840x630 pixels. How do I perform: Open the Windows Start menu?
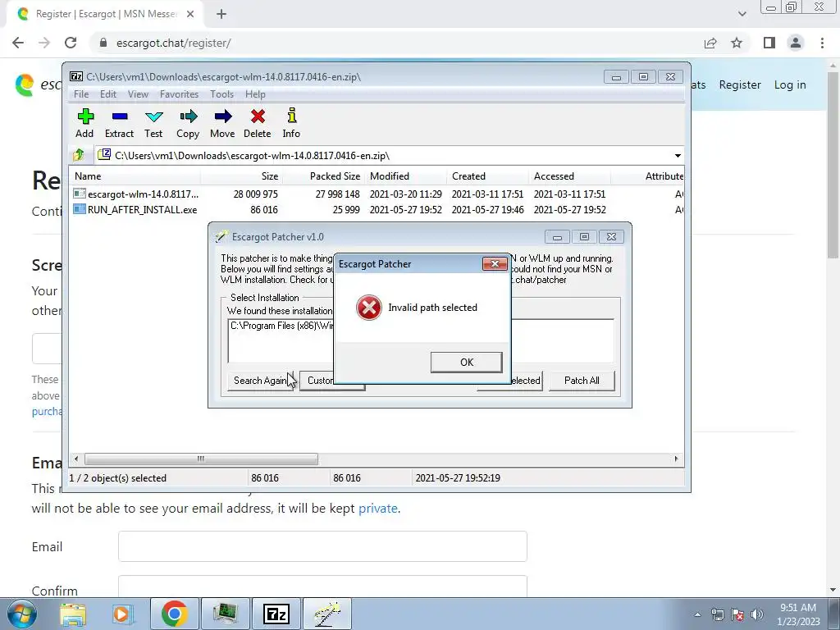point(21,614)
